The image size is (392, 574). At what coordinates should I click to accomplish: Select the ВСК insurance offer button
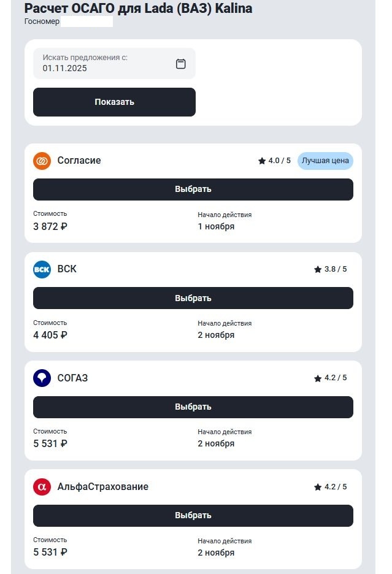(x=193, y=298)
